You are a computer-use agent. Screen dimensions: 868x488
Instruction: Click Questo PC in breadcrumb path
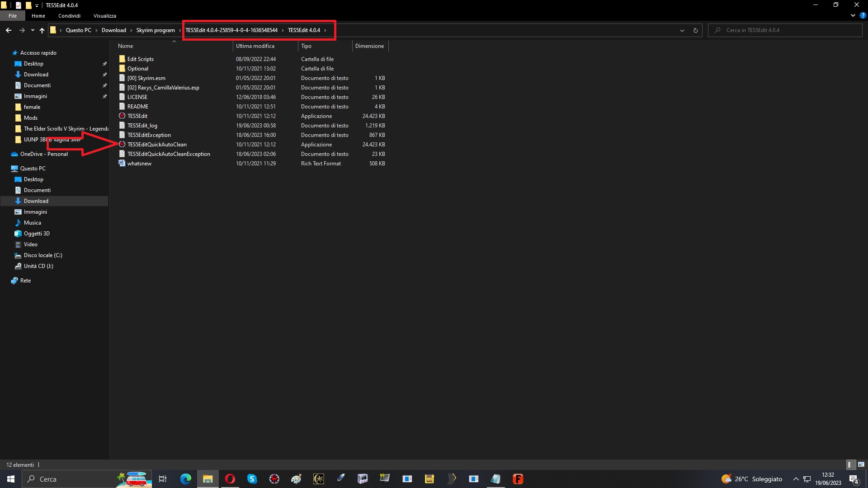tap(78, 30)
